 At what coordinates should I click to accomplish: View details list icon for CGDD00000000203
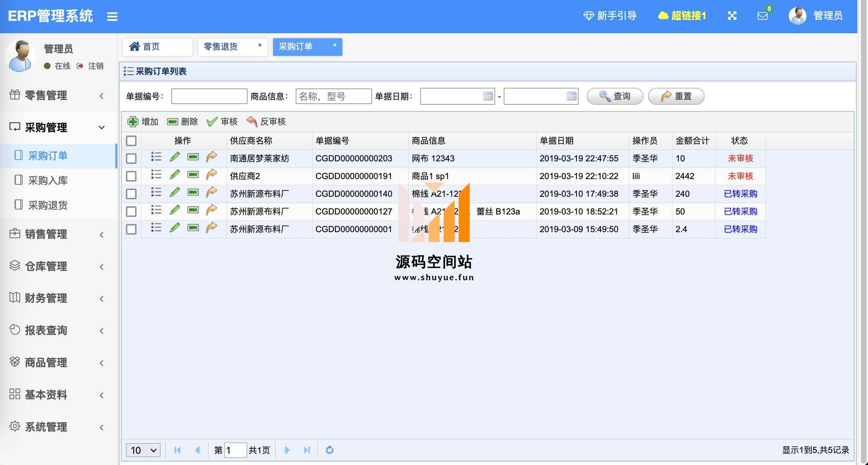(x=156, y=157)
